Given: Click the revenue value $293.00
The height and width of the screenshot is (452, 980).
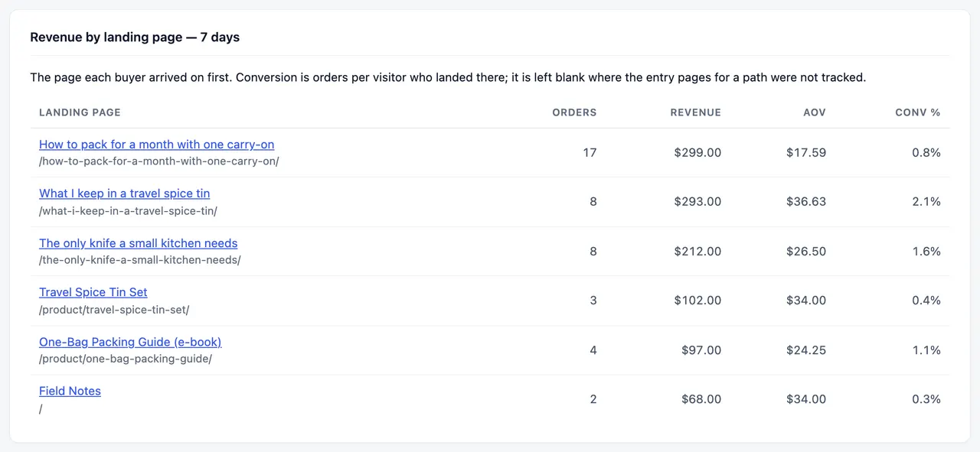Looking at the screenshot, I should 697,202.
